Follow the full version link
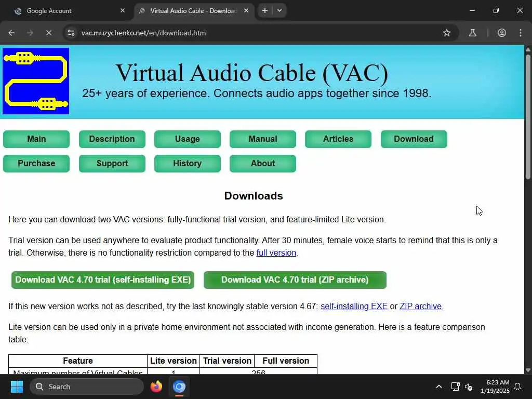This screenshot has height=399, width=532. [276, 253]
